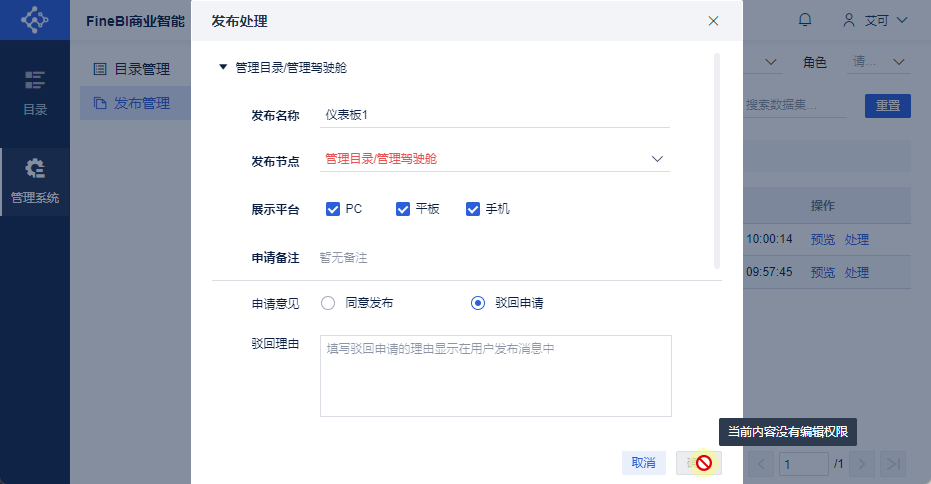This screenshot has width=931, height=484.
Task: Open 目录管理 menu item
Action: point(131,69)
